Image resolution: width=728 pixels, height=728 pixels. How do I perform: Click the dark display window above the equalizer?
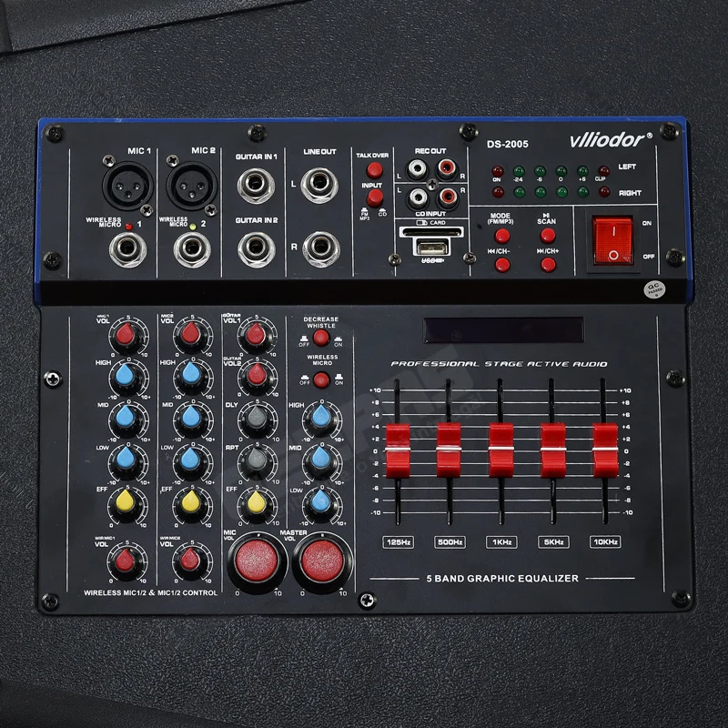504,329
